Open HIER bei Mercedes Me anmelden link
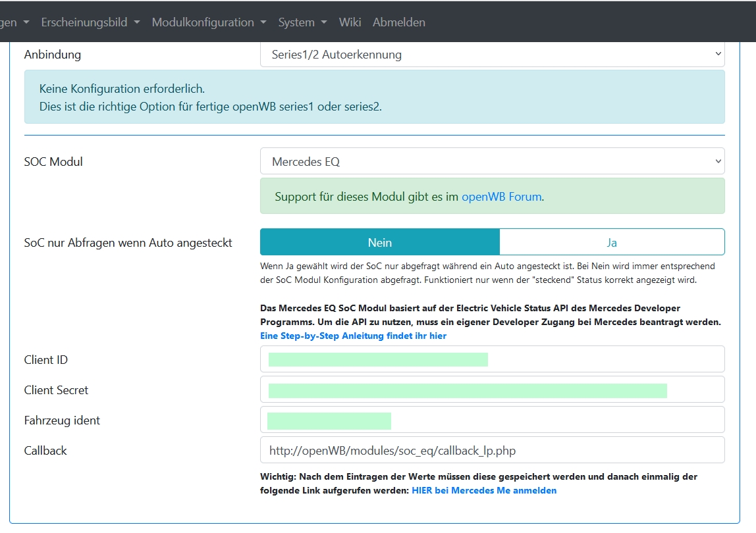The height and width of the screenshot is (533, 756). click(x=484, y=490)
